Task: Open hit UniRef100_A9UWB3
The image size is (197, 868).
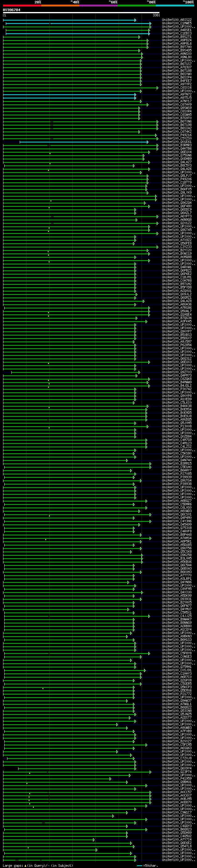Action: tap(177, 728)
